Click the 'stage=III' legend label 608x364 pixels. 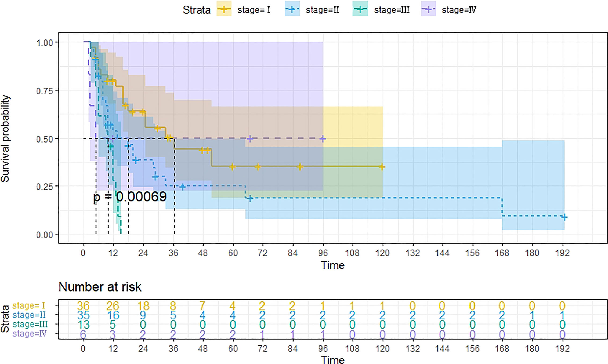pos(392,10)
